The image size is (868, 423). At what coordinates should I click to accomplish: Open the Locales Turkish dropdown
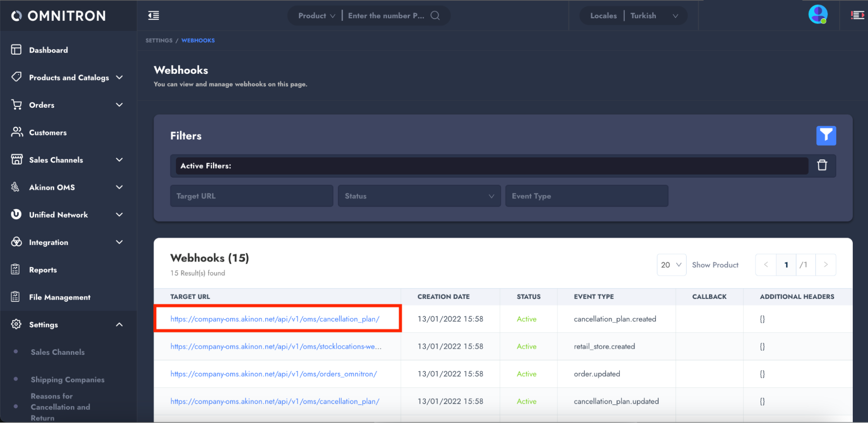click(634, 16)
